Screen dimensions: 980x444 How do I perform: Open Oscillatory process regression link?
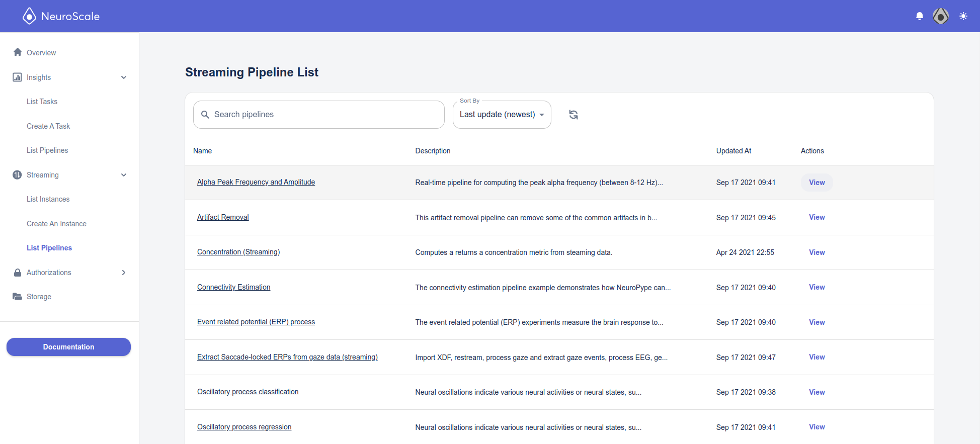pyautogui.click(x=244, y=427)
